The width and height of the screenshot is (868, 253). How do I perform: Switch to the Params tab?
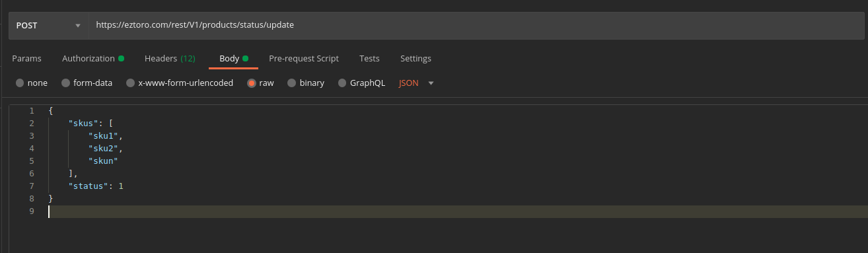[x=26, y=58]
